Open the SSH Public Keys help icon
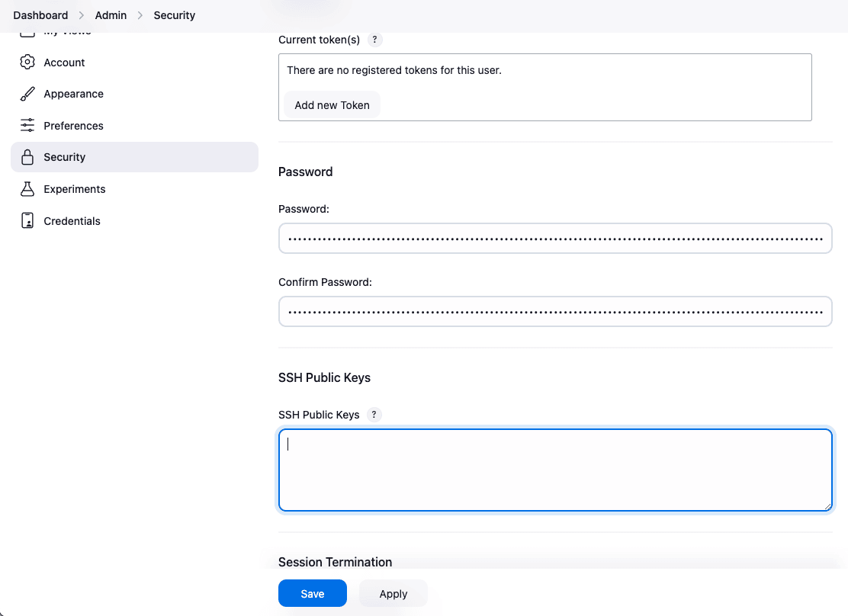The height and width of the screenshot is (616, 848). 374,415
